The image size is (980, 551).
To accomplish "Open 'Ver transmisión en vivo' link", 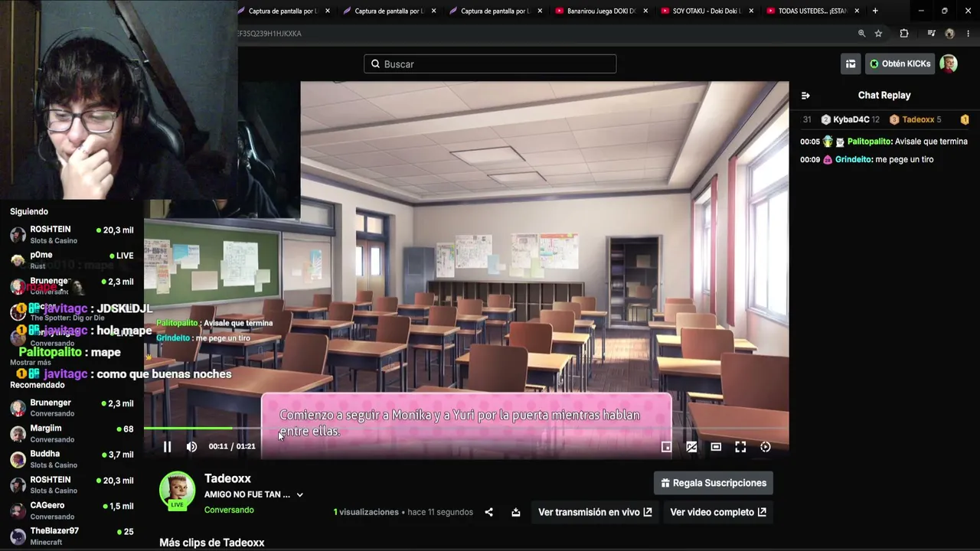I will 595,512.
